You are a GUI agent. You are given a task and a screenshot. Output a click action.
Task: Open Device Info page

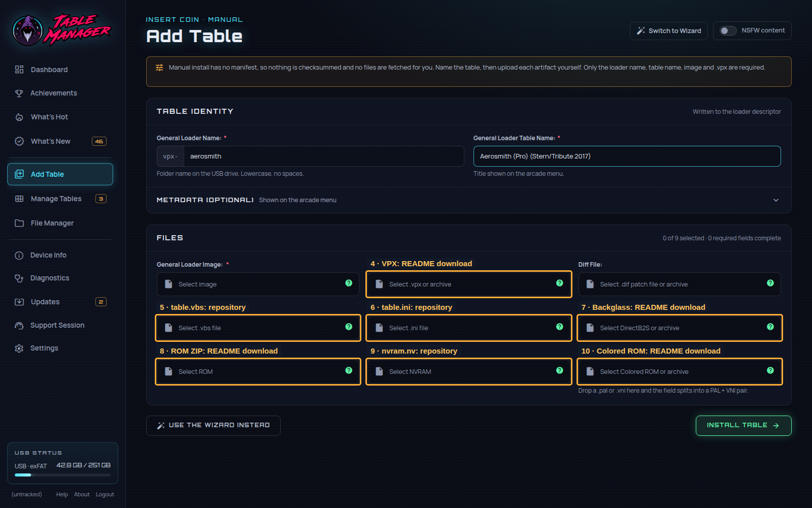point(60,255)
